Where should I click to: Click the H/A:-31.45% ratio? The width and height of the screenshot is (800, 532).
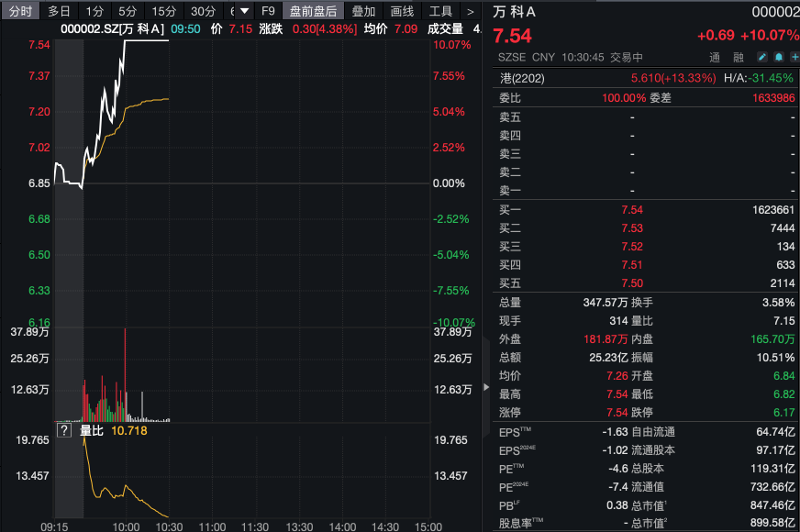[x=759, y=78]
